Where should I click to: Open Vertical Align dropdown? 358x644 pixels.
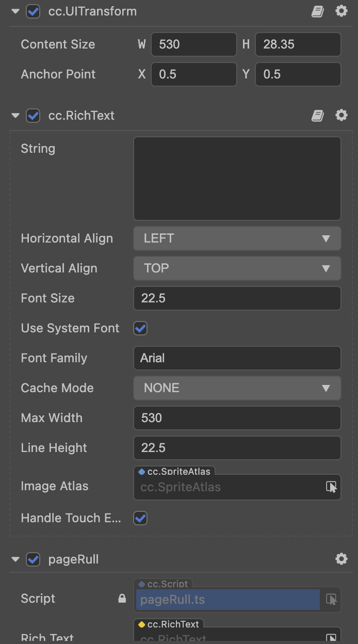click(x=237, y=268)
